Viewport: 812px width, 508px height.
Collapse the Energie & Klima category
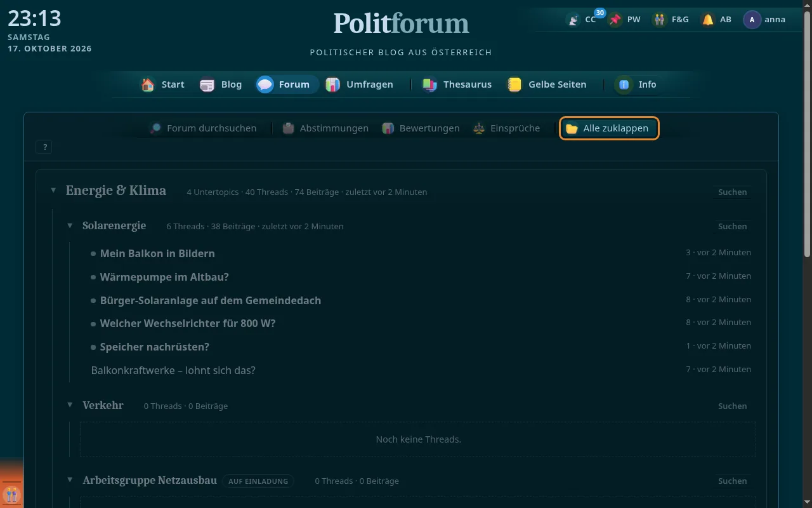tap(53, 190)
